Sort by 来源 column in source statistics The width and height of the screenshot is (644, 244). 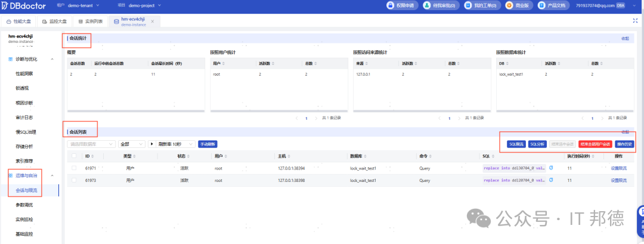coord(367,64)
